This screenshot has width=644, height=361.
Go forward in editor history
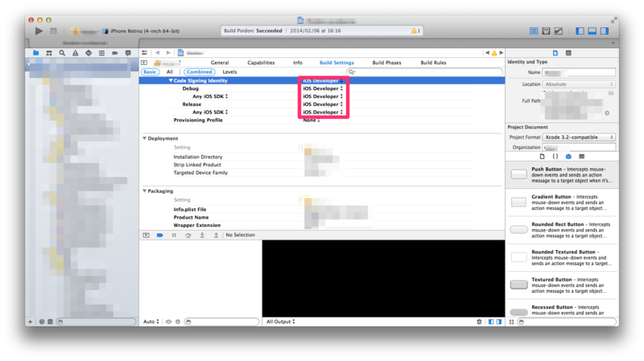click(x=168, y=53)
